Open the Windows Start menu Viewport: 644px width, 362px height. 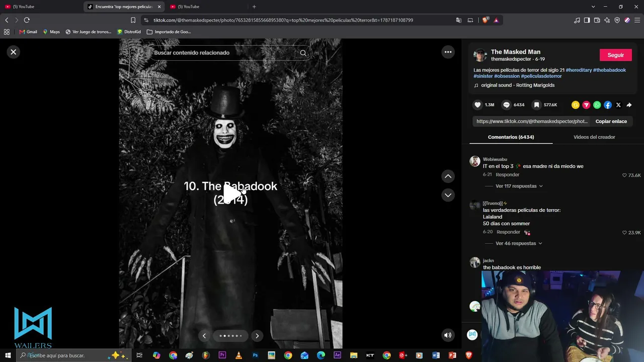coord(8,355)
